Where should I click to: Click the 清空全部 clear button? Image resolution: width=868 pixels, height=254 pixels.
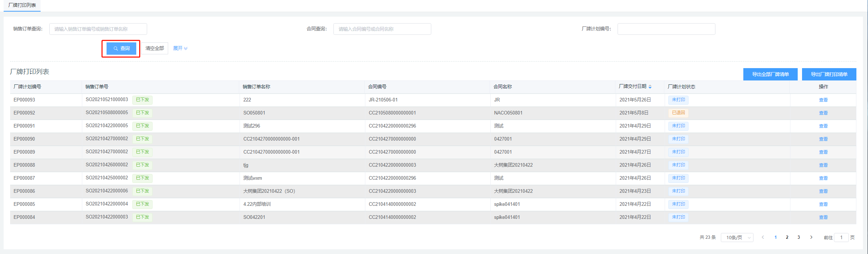pos(155,49)
